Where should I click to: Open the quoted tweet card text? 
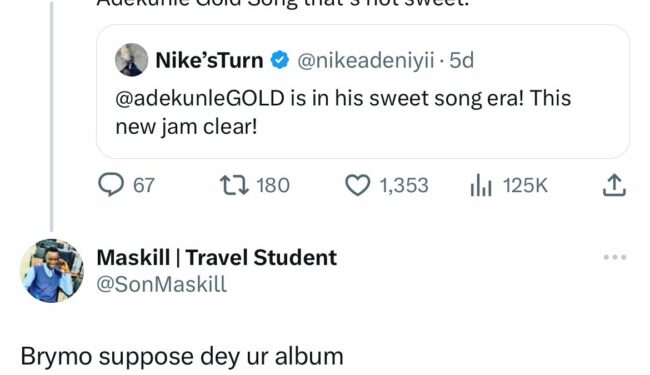pos(343,113)
